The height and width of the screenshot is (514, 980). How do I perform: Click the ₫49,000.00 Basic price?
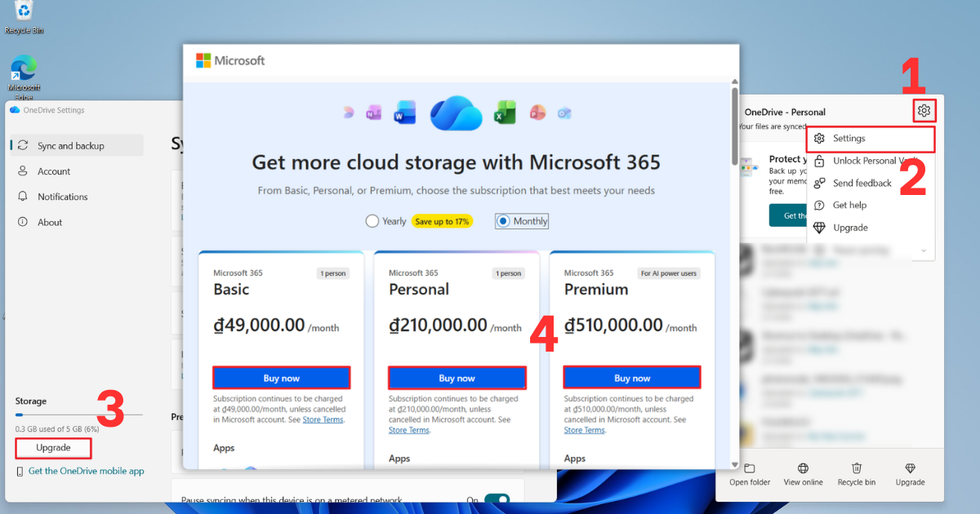[x=258, y=325]
